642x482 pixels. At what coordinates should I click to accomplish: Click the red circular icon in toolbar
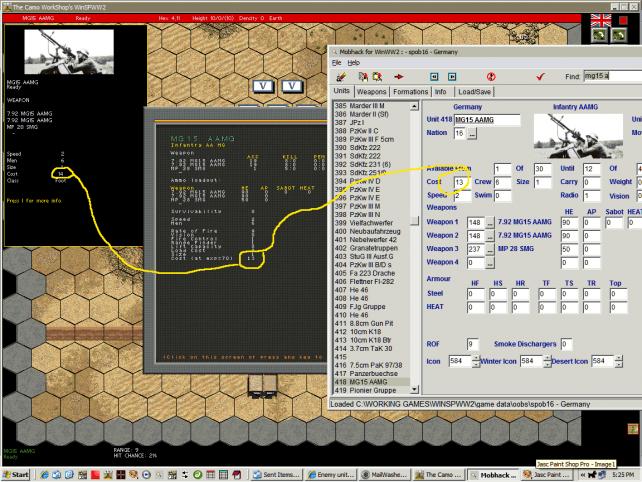[x=491, y=76]
